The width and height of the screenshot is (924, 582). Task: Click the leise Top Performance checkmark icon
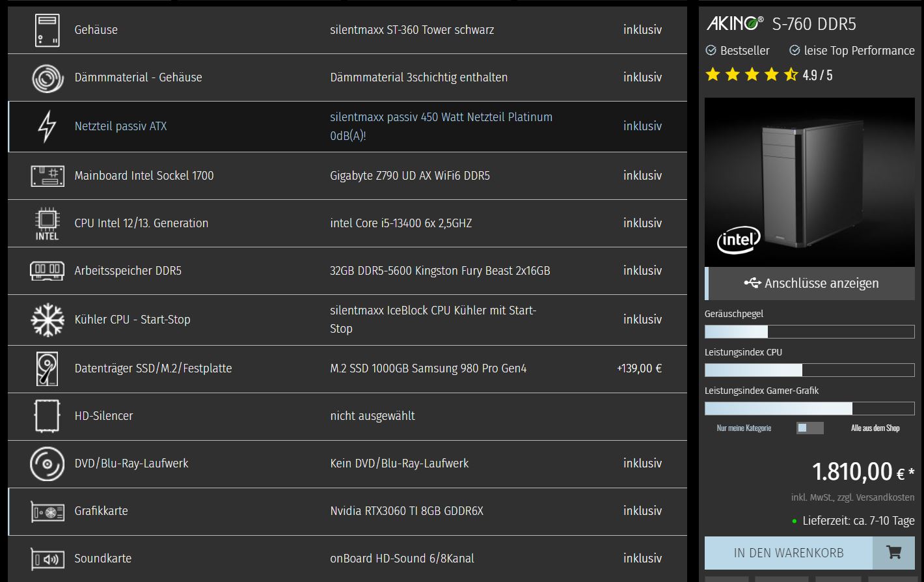(795, 51)
